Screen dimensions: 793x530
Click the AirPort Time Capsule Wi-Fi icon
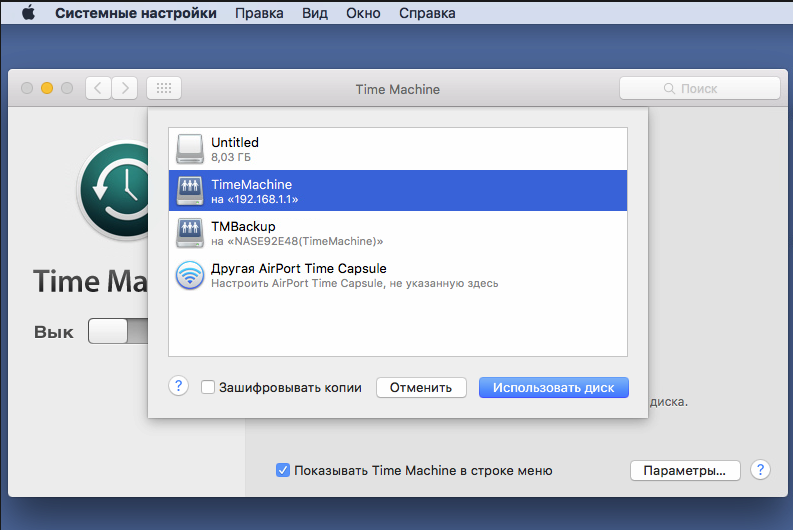point(189,275)
